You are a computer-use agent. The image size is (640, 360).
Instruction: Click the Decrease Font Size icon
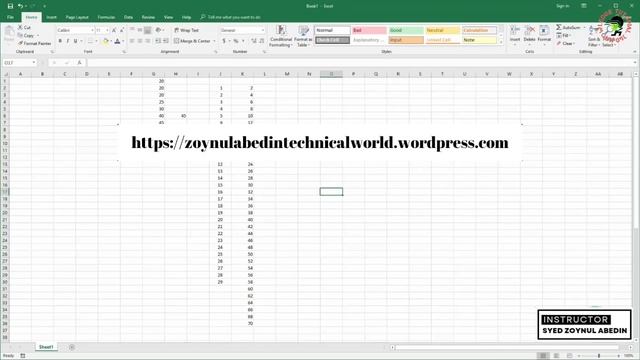click(x=122, y=30)
